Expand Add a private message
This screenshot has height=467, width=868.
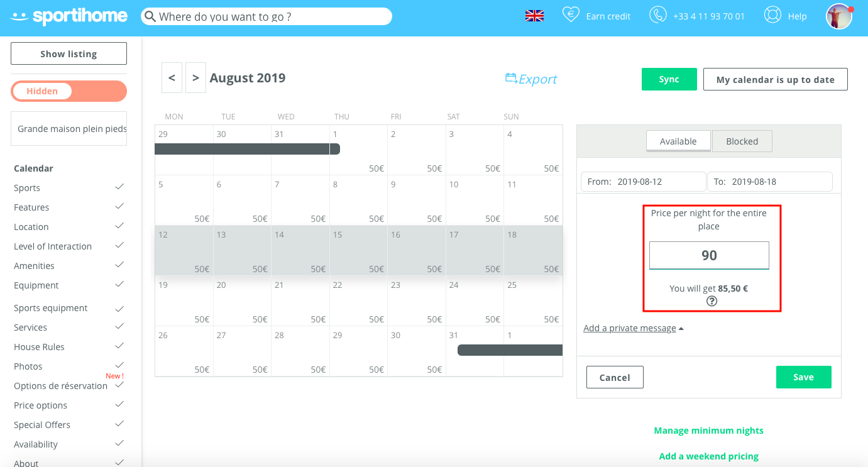(633, 328)
